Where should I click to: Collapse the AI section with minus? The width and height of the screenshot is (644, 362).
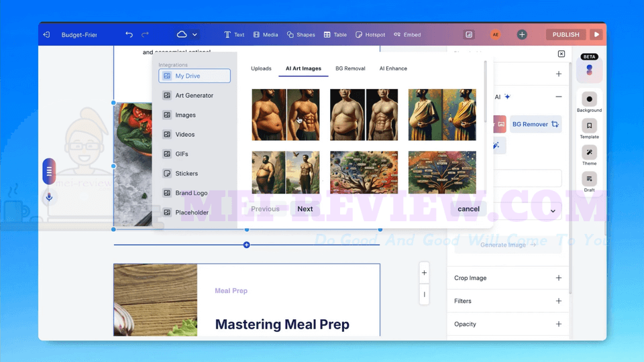click(559, 97)
